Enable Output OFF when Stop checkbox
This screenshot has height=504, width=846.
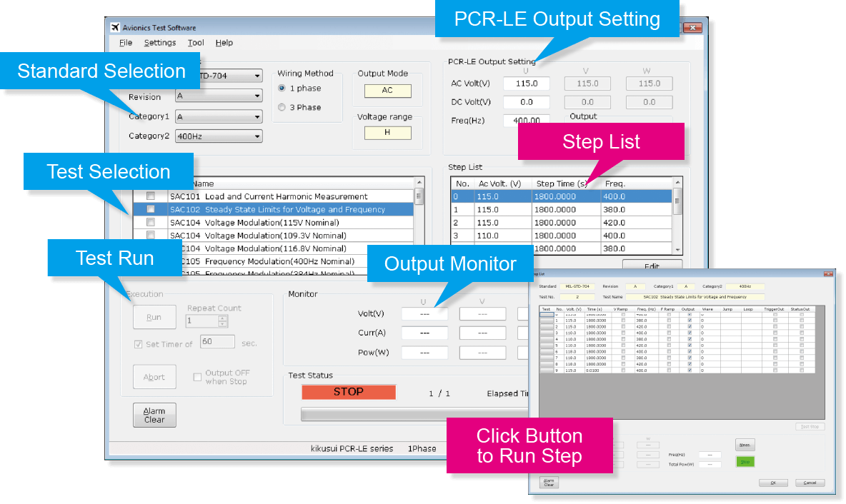coord(197,377)
